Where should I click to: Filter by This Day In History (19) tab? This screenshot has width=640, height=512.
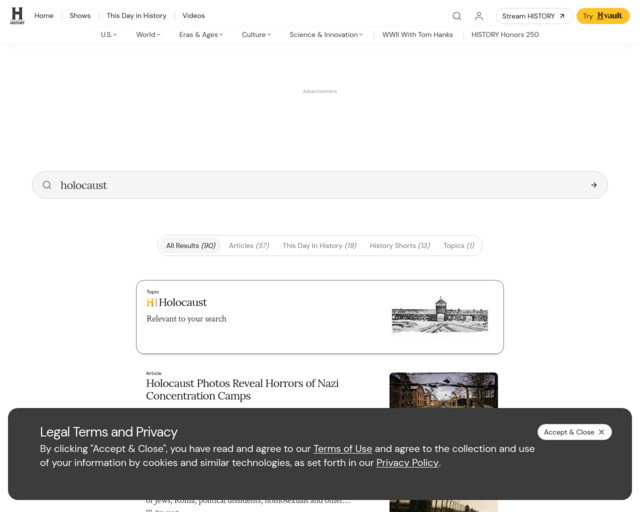320,245
